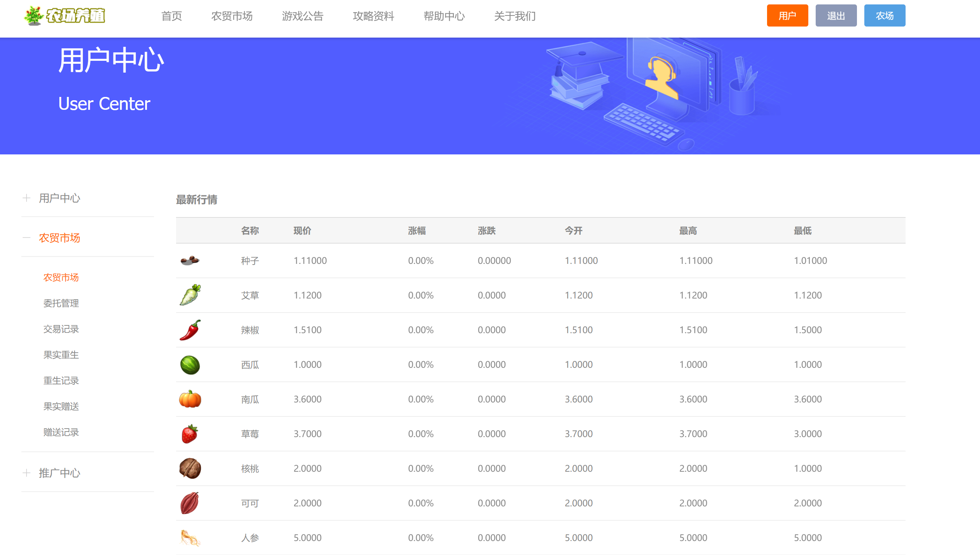This screenshot has width=980, height=555.
Task: Collapse the 农贸市场 sidebar section
Action: (59, 238)
